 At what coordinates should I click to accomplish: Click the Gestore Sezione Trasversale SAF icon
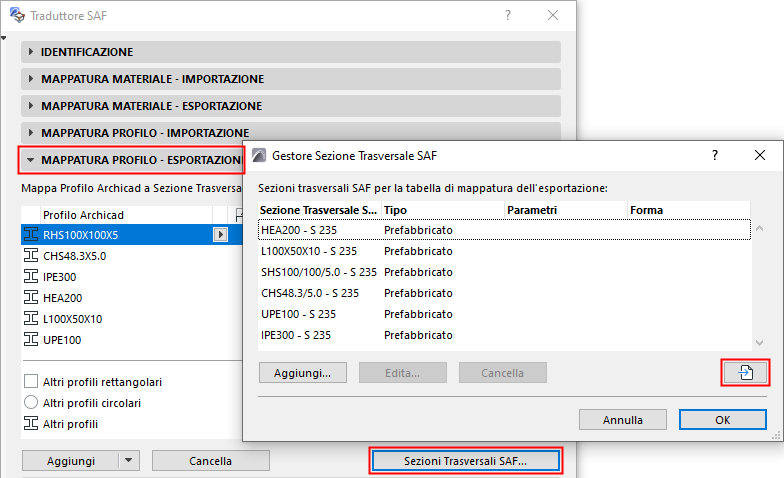click(259, 156)
